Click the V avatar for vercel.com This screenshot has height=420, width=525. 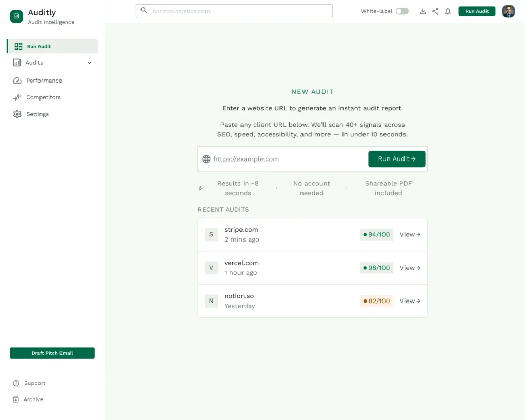pyautogui.click(x=211, y=268)
